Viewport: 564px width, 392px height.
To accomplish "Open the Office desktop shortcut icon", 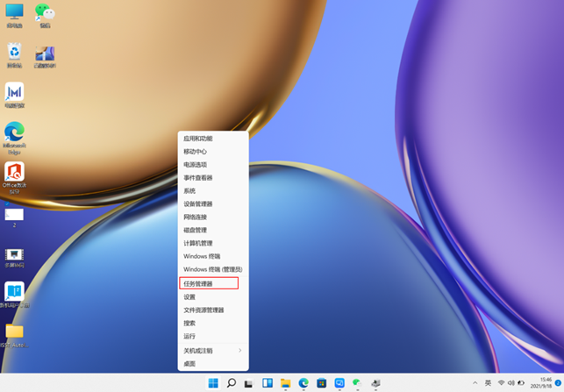I will click(x=14, y=171).
